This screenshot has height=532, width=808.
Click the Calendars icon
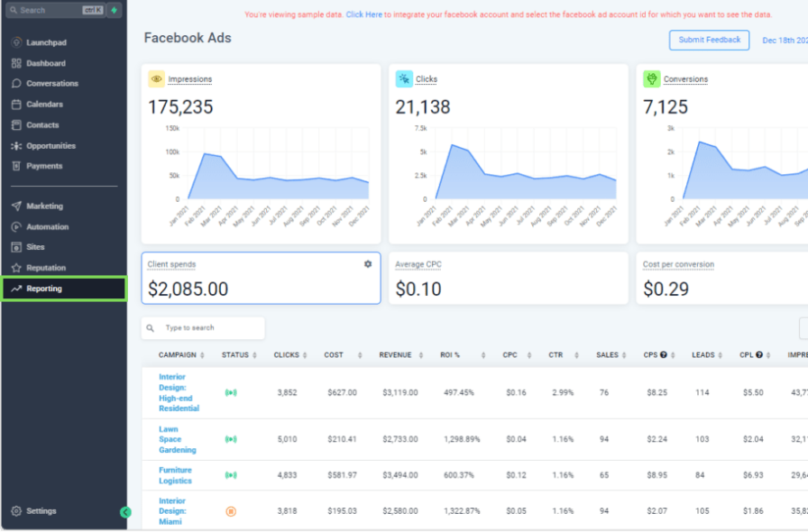click(16, 104)
